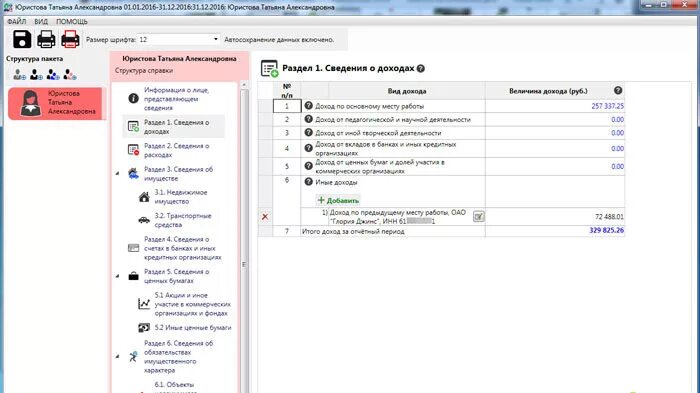Viewport: 700px width, 393px height.
Task: Open Раздел 5. Сведения о ценных бумагах
Action: pyautogui.click(x=176, y=276)
